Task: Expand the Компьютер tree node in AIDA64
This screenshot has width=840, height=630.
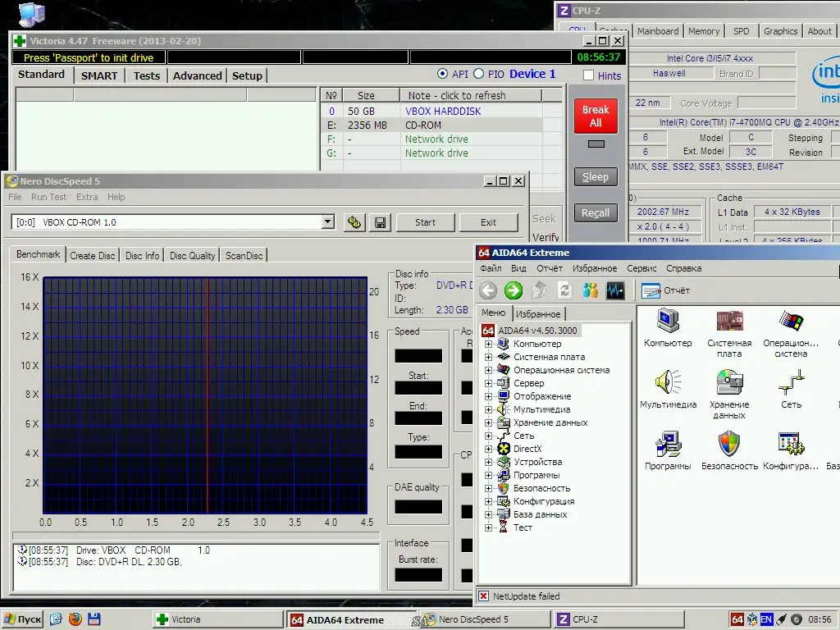Action: click(x=487, y=344)
